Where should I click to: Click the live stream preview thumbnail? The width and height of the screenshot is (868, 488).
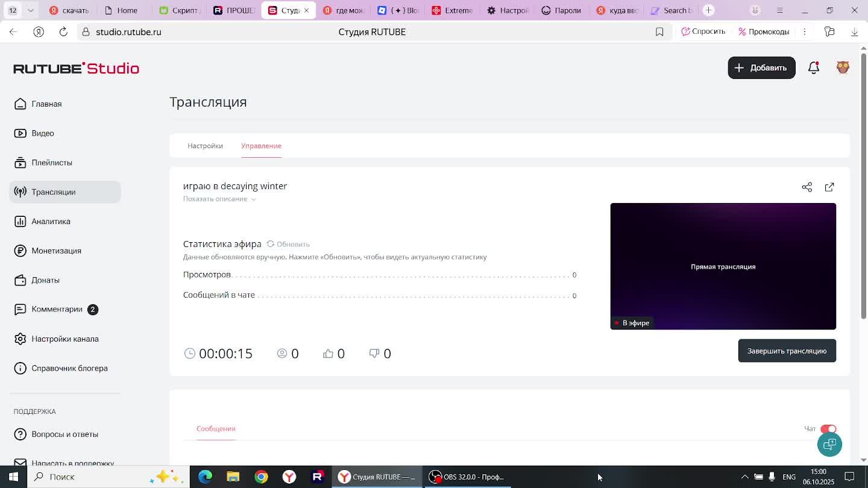[723, 266]
